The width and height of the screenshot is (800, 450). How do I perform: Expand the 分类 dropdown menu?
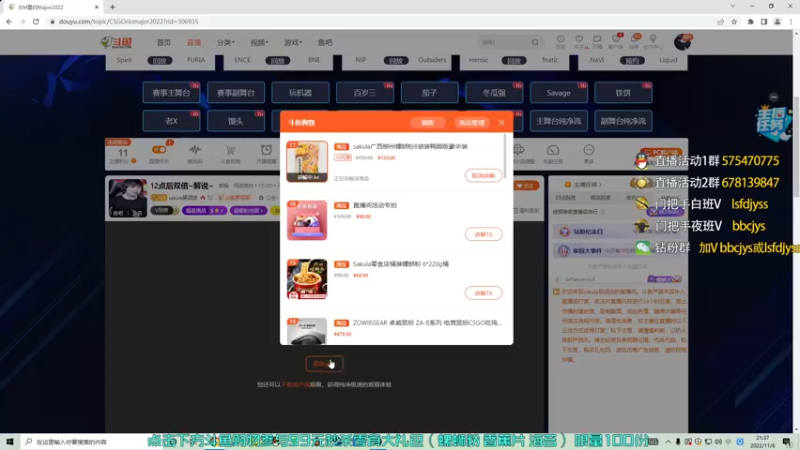(x=226, y=42)
